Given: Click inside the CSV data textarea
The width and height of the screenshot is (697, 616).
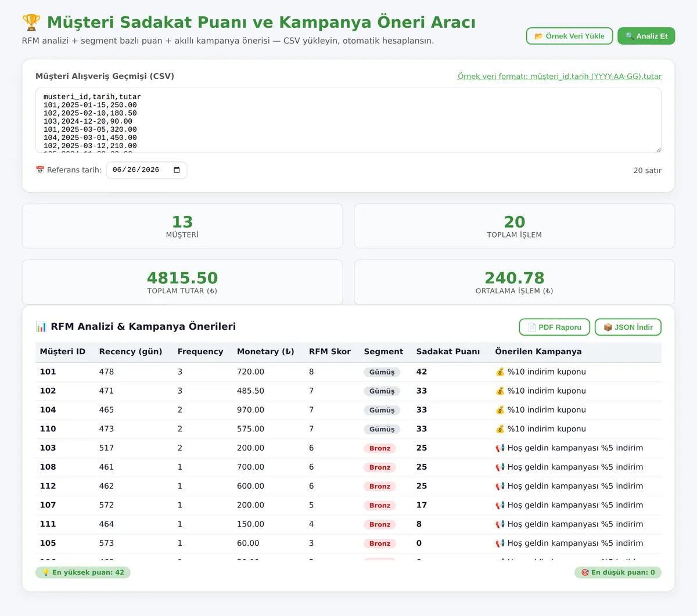Looking at the screenshot, I should (x=348, y=121).
